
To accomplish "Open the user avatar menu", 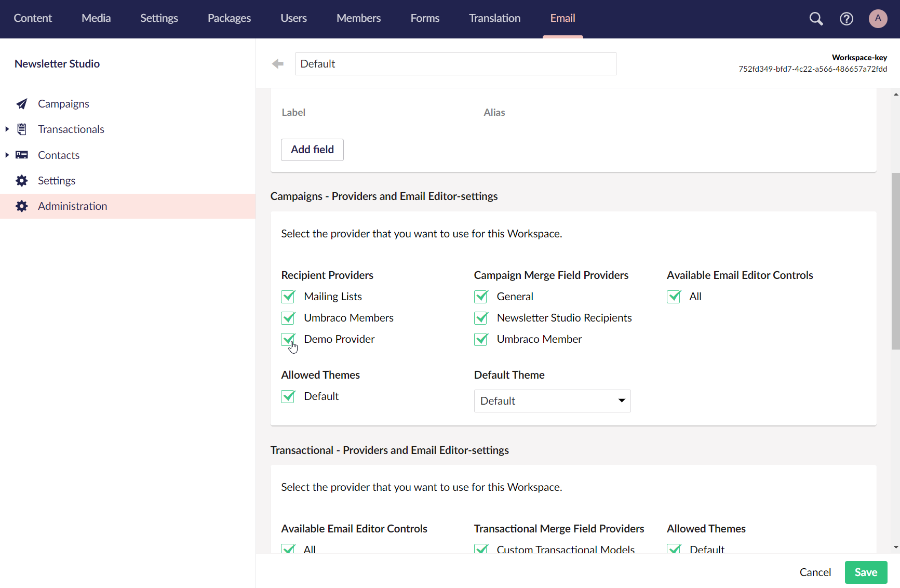I will (878, 19).
